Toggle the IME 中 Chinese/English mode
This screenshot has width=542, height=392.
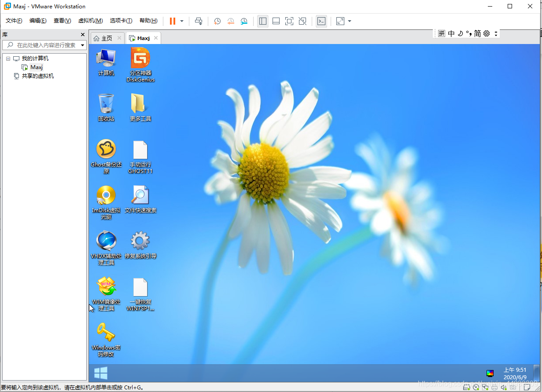coord(451,33)
